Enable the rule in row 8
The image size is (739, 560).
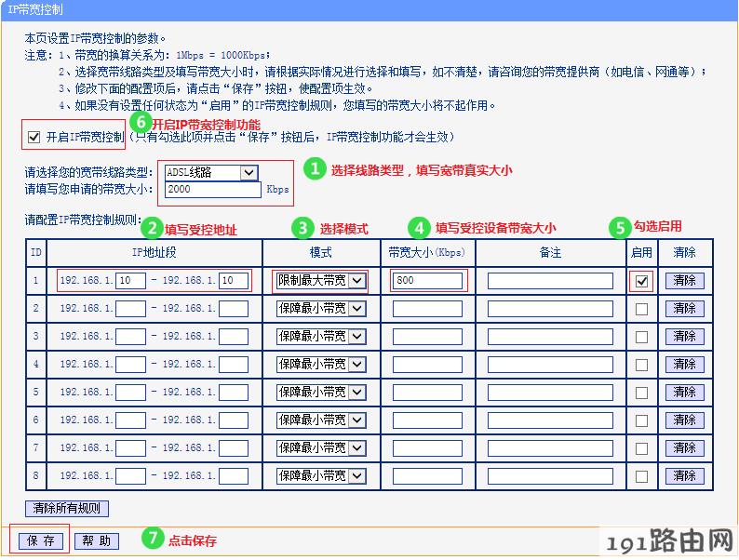pyautogui.click(x=641, y=476)
